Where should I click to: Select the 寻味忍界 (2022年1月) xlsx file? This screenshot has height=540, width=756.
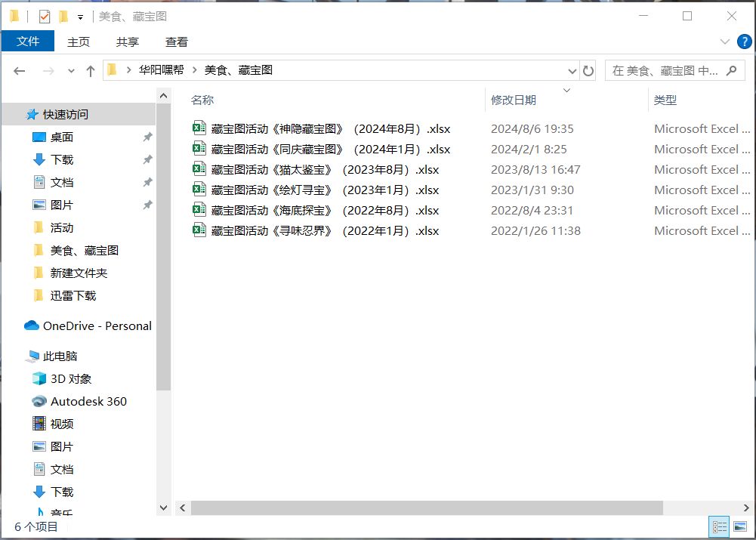(x=325, y=230)
